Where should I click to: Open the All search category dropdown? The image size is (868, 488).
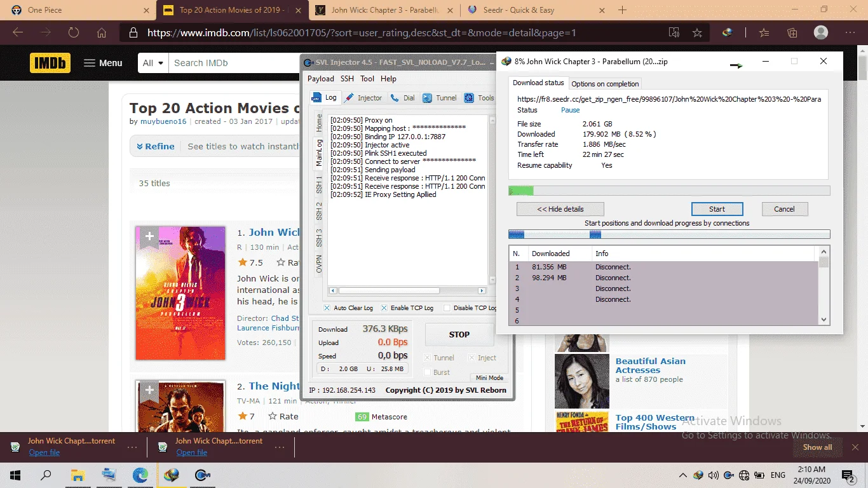click(153, 63)
